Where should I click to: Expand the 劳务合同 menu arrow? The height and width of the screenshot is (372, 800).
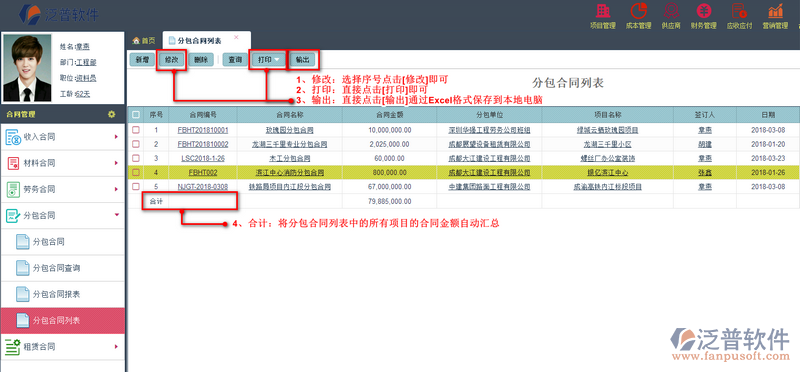(116, 189)
